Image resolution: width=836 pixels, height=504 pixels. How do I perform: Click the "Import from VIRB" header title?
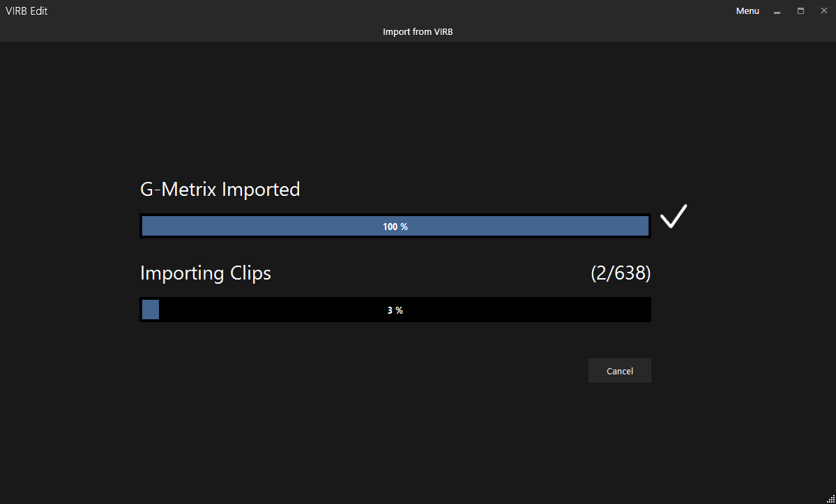(x=418, y=32)
